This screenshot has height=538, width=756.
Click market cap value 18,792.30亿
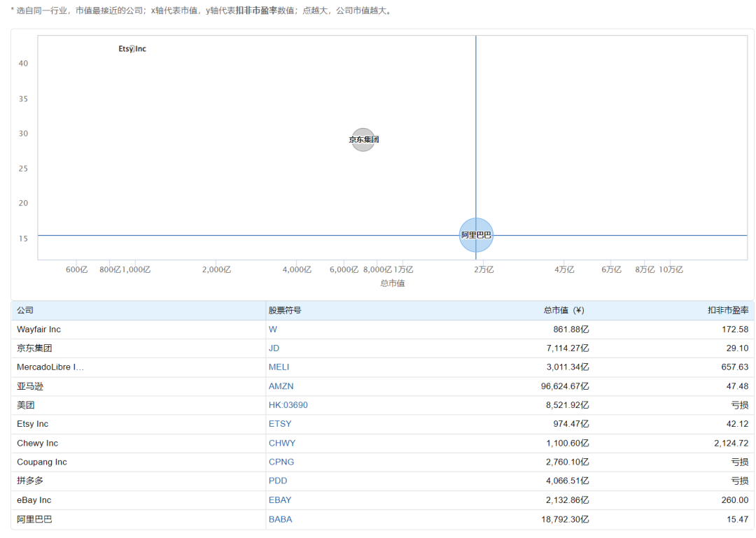click(x=565, y=519)
